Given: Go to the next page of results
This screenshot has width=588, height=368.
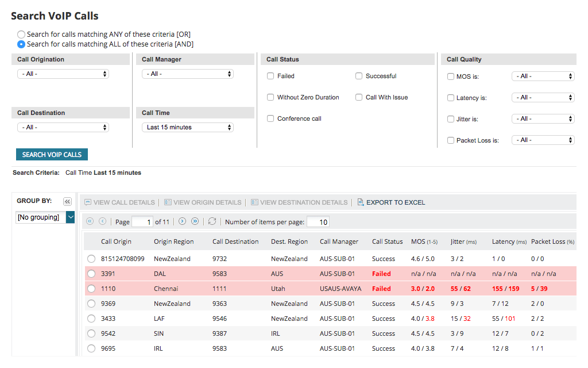Looking at the screenshot, I should (x=181, y=221).
